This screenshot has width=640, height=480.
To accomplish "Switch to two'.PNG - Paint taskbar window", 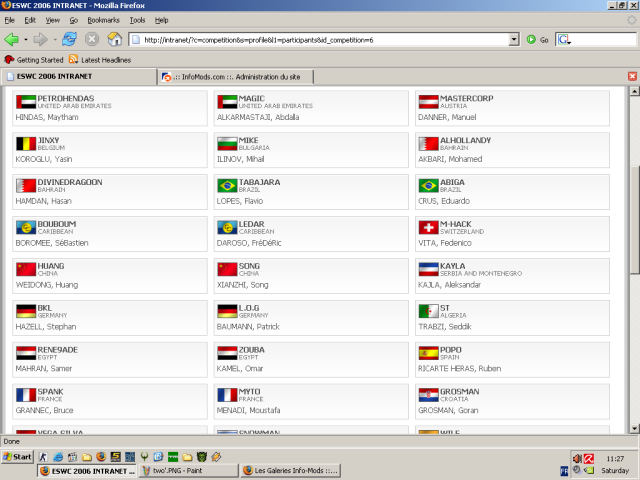I will [189, 471].
